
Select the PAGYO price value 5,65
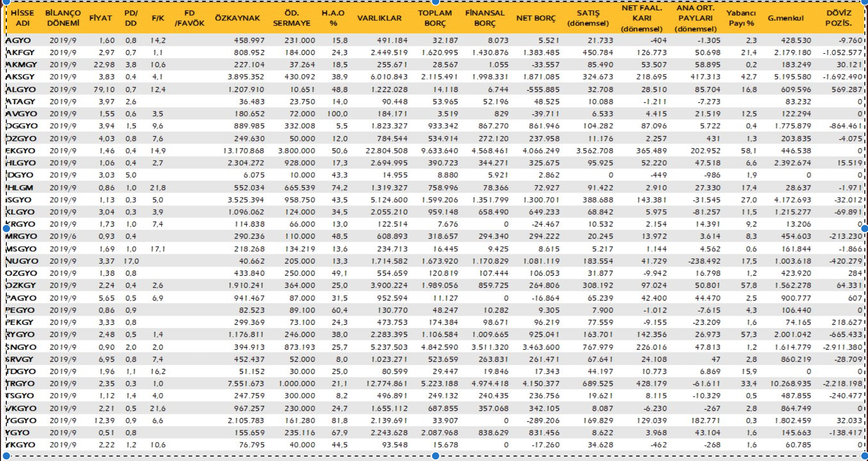pos(106,298)
